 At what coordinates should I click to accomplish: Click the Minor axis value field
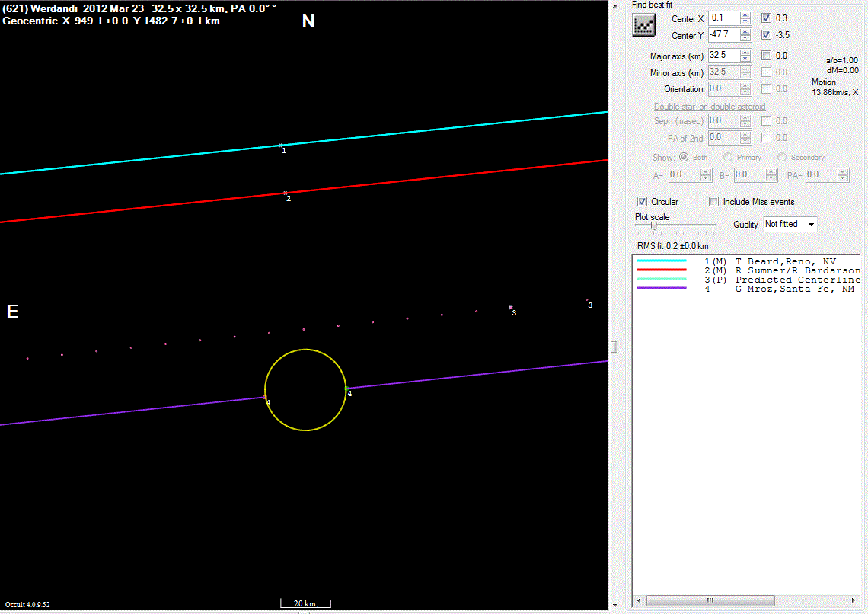pos(724,72)
